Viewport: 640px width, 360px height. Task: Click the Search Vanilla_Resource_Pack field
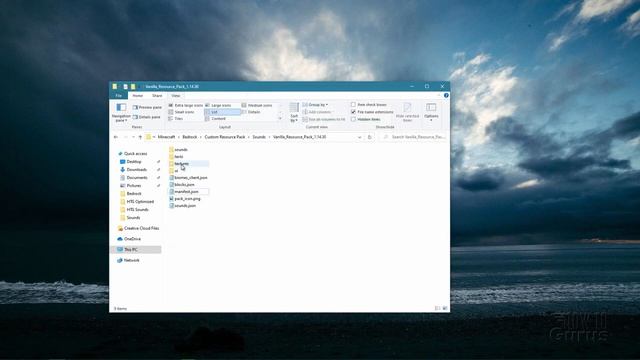413,137
